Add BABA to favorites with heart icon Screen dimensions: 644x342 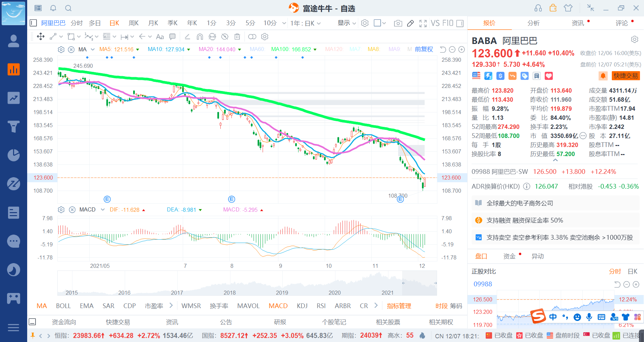pos(549,76)
